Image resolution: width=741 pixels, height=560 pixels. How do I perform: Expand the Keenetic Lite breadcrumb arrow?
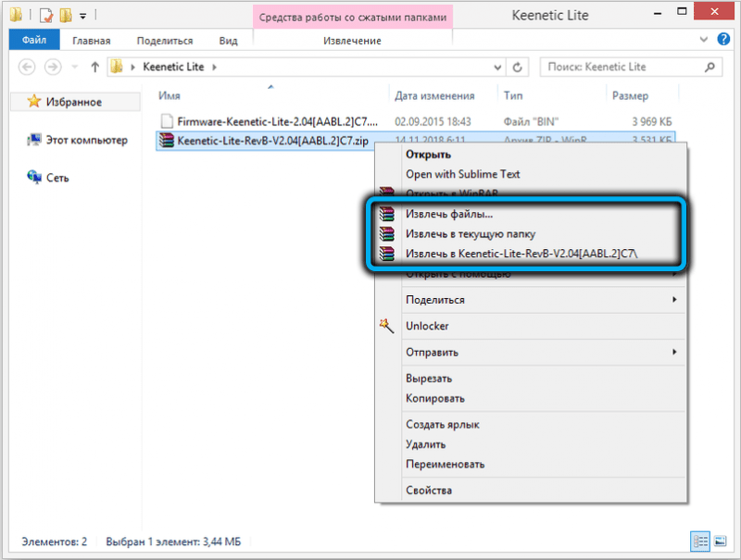pyautogui.click(x=215, y=67)
